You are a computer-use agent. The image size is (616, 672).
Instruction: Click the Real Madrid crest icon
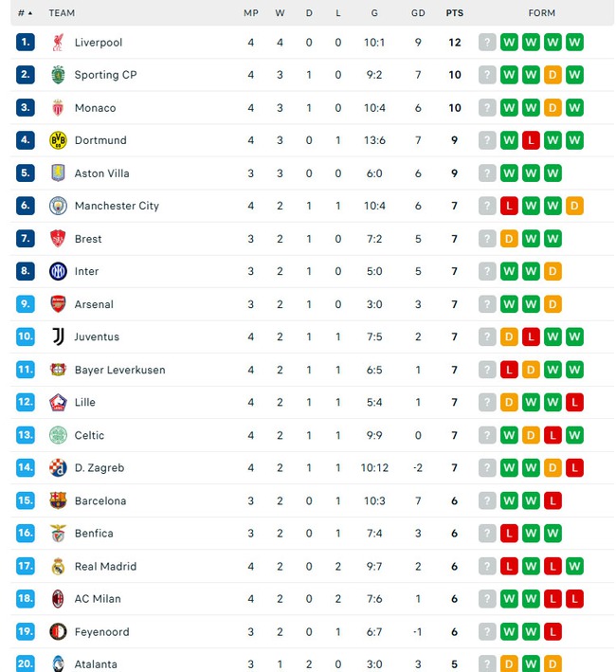tap(58, 566)
